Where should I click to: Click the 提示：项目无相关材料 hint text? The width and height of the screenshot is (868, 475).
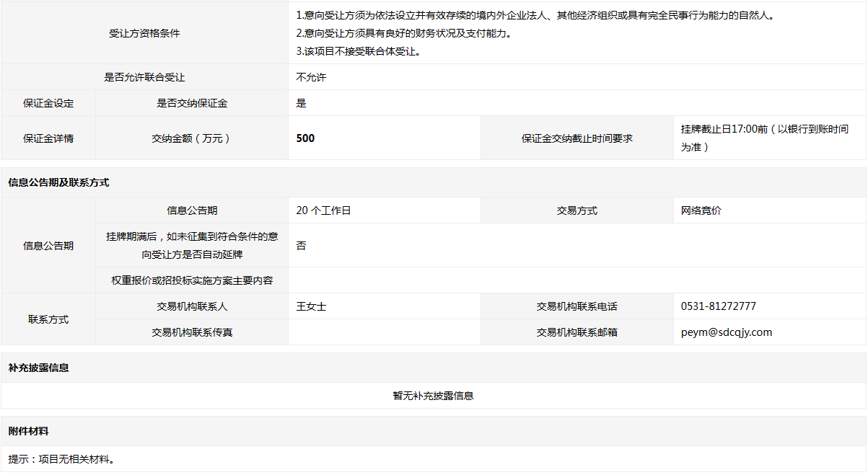tap(61, 459)
